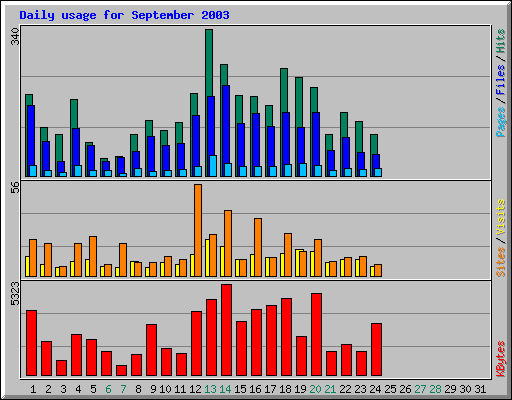This screenshot has width=512, height=400.
Task: Click day '19' on the axis
Action: (300, 389)
